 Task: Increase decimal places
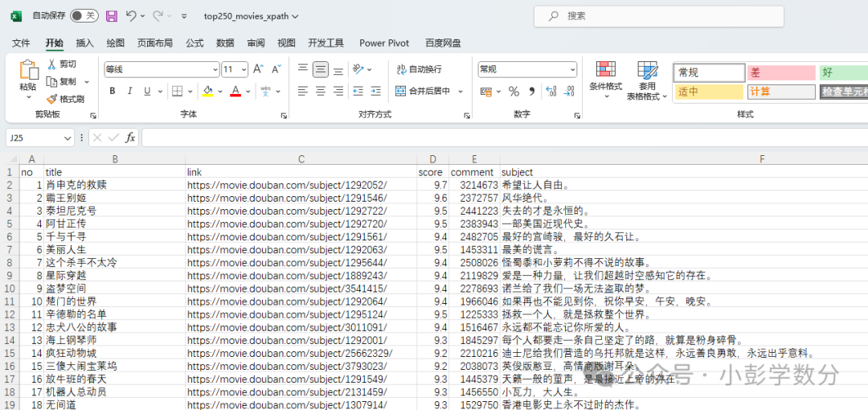click(x=551, y=92)
